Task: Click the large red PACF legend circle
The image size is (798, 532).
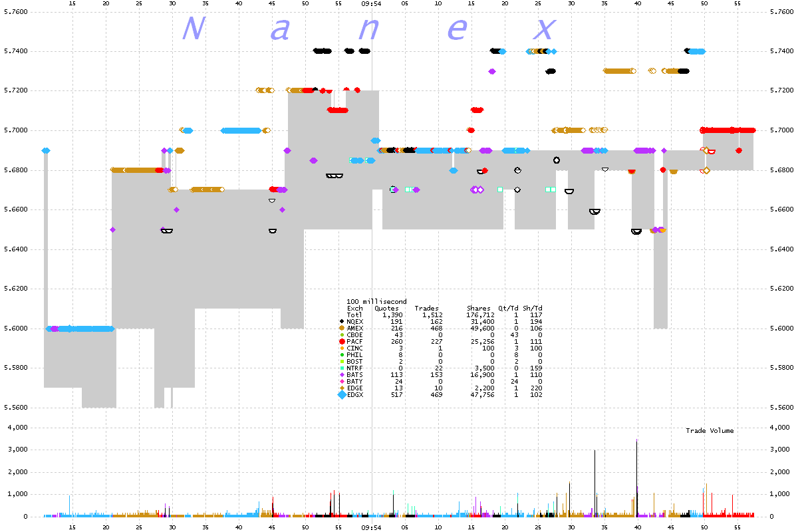Action: [342, 341]
